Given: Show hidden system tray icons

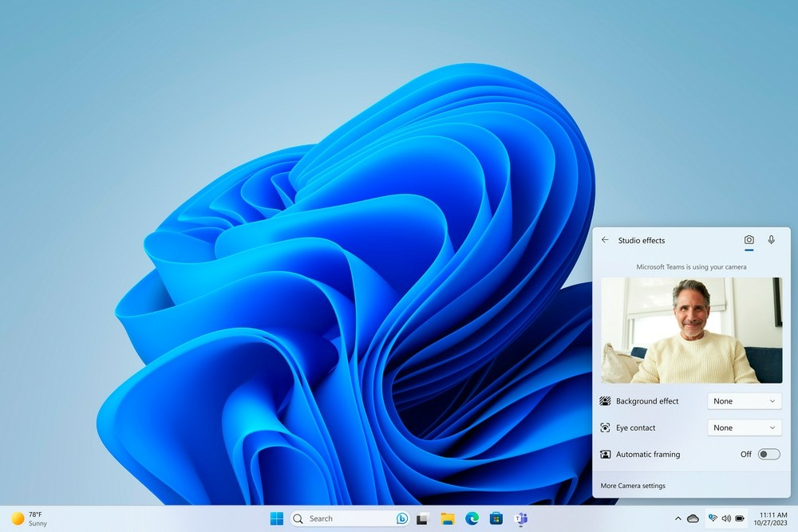Looking at the screenshot, I should tap(678, 518).
